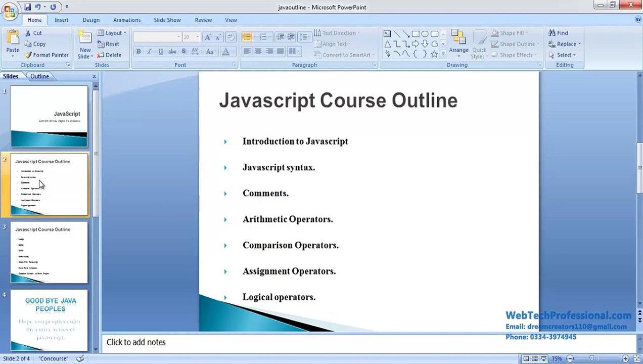Viewport: 643px width, 364px height.
Task: Switch to Slide Sorter view
Action: [x=535, y=358]
